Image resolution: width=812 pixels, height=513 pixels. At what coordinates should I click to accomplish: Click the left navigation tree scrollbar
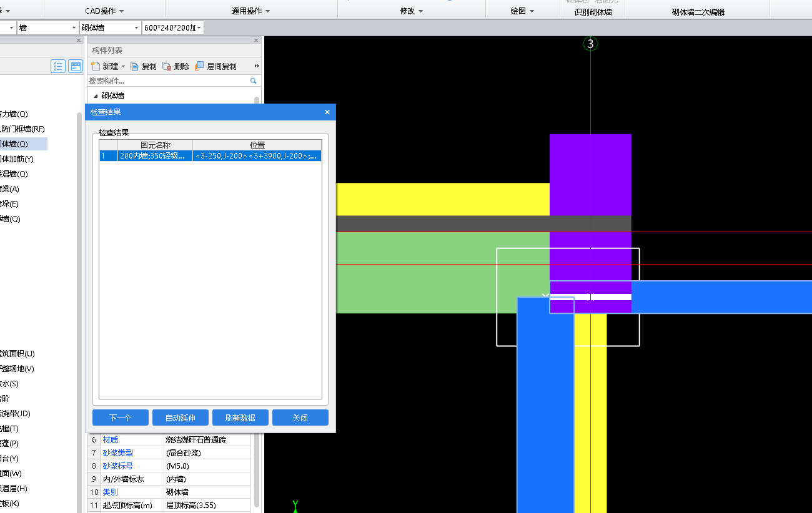[x=79, y=312]
